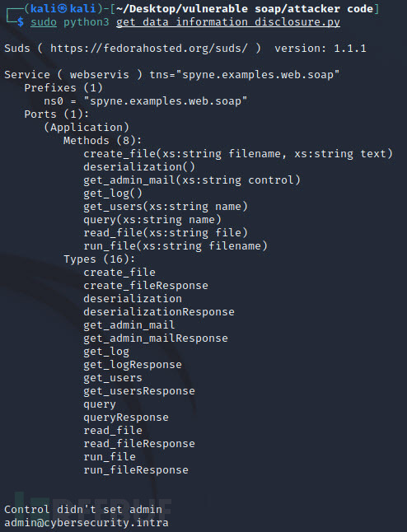
Task: Click the deserializationResponse type entry
Action: [159, 312]
